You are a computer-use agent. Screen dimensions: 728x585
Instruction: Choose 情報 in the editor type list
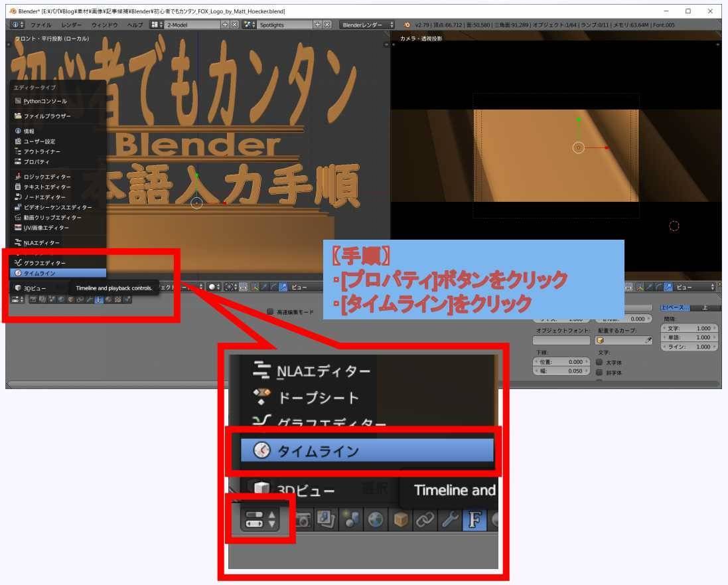pyautogui.click(x=58, y=131)
